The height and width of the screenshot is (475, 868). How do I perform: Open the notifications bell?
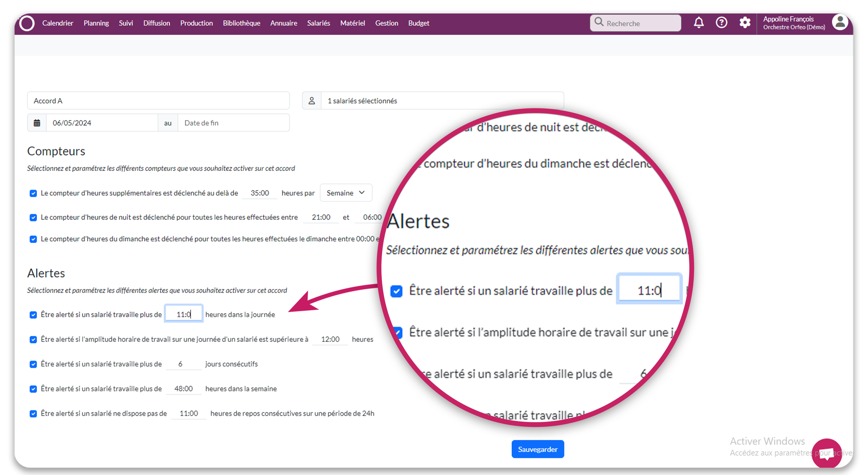699,23
